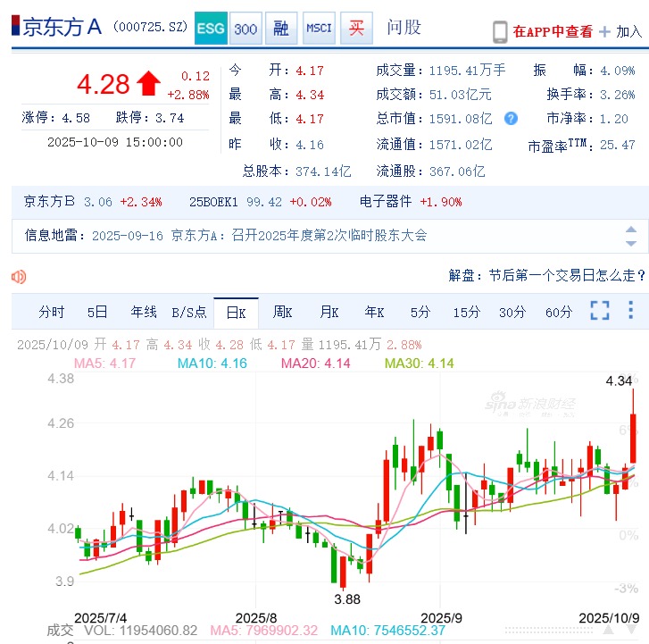The width and height of the screenshot is (649, 644).
Task: Click the phone icon next to 在APP中查看
Action: pos(500,32)
